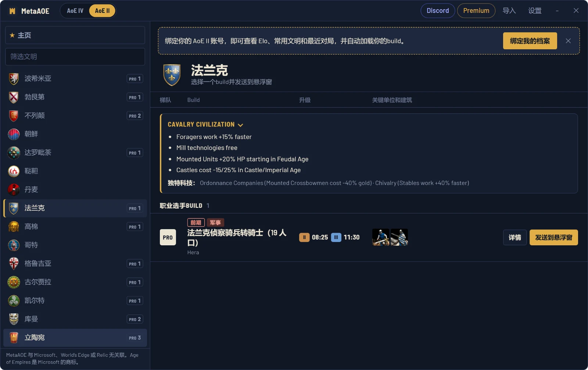Screen dimensions: 588x370
Task: Click the Feudal Age II 08:25 marker
Action: [x=313, y=238]
